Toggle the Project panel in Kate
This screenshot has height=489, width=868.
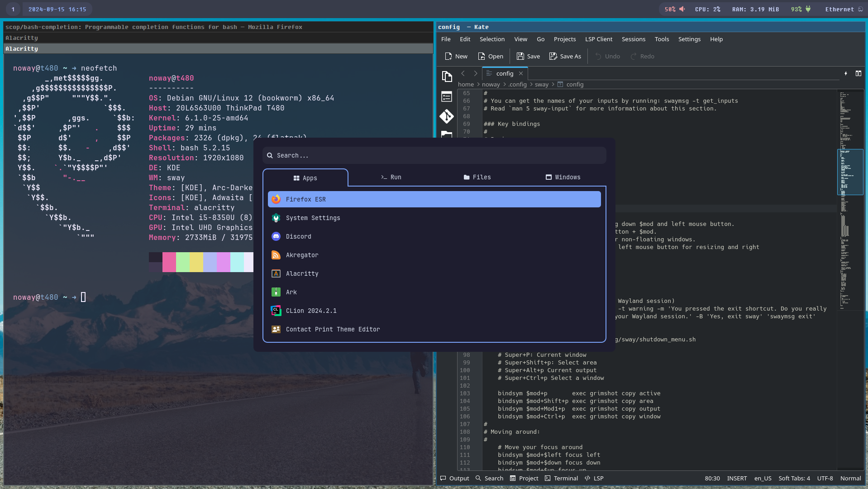point(524,478)
